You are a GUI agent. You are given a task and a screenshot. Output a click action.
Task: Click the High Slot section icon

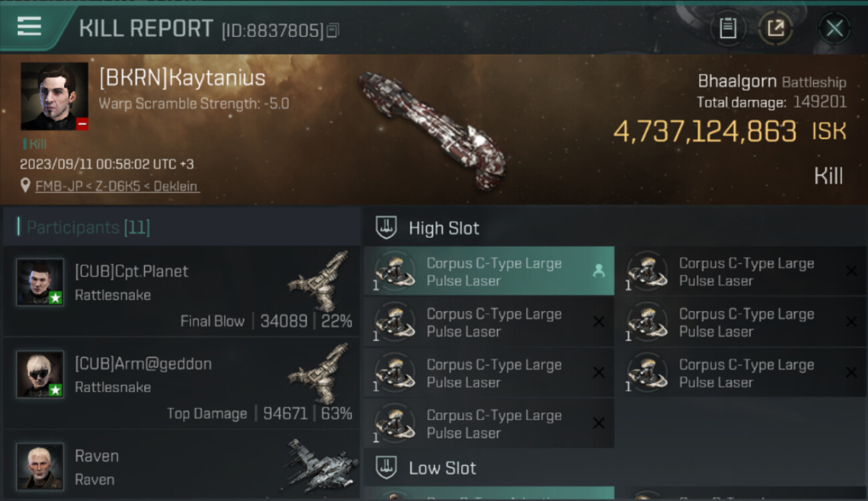(x=387, y=228)
